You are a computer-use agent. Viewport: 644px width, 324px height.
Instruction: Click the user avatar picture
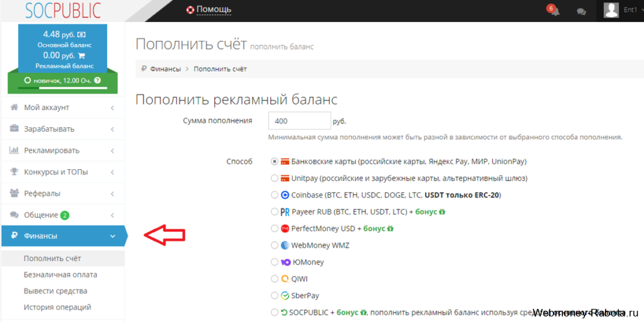coord(611,10)
